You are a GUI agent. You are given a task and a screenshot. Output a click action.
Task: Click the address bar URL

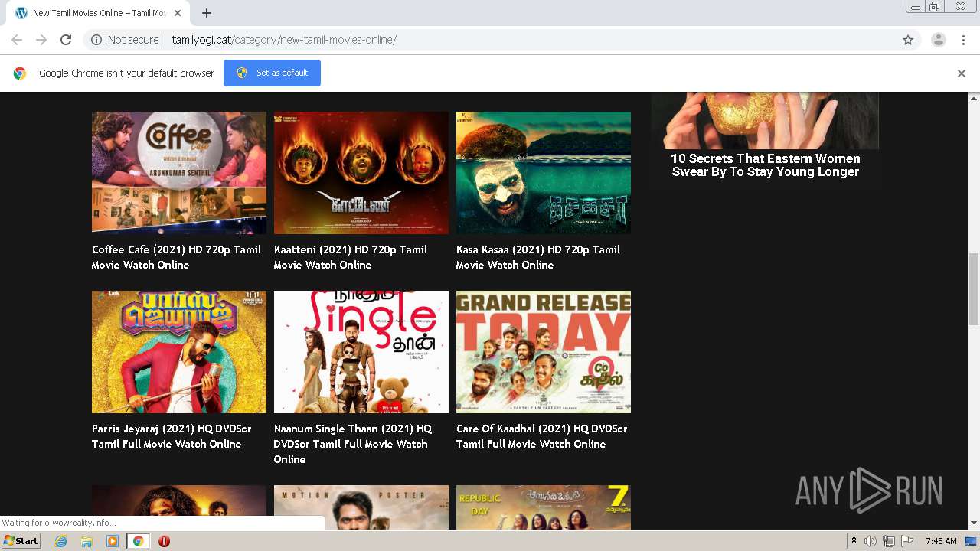click(x=284, y=40)
